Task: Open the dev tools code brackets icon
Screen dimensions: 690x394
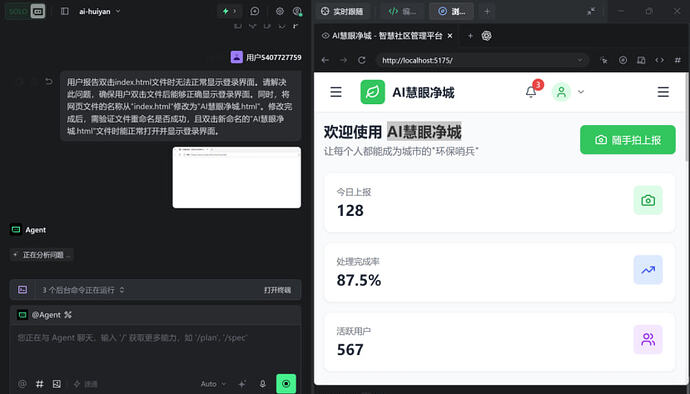Action: click(x=659, y=60)
